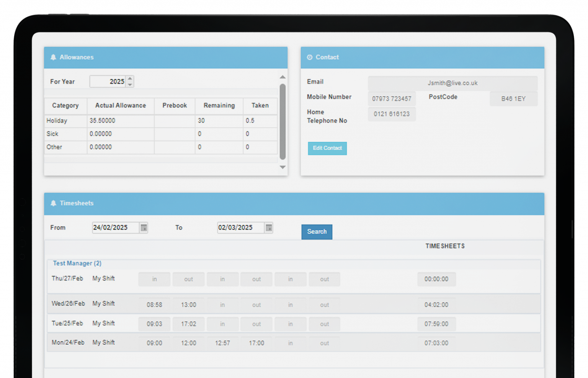Select the Email field Jsmith@live.co.uk
588x378 pixels.
point(452,83)
